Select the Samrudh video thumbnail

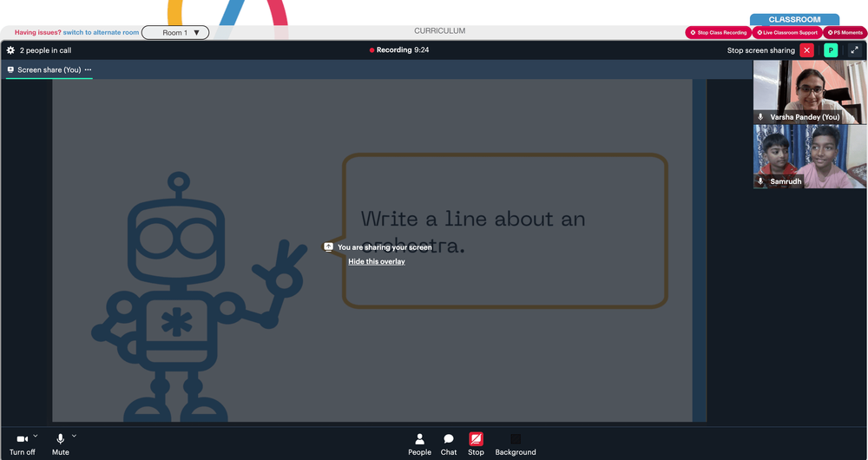pos(809,156)
